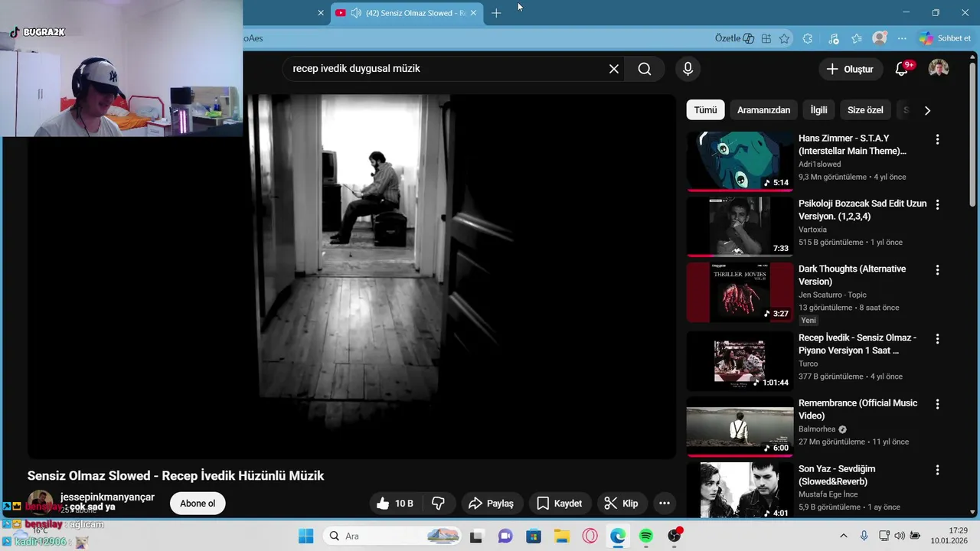The height and width of the screenshot is (551, 980).
Task: Add page to favorites with star icon
Action: (784, 38)
